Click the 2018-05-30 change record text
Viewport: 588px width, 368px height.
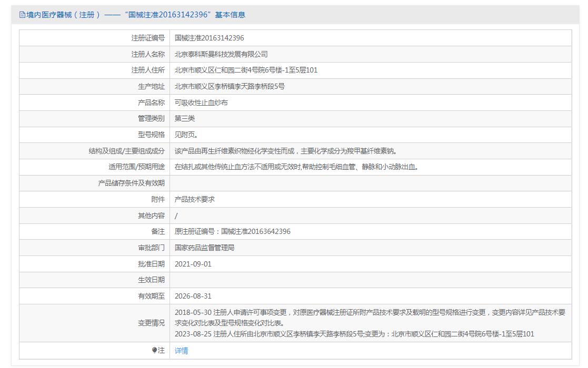[370, 312]
